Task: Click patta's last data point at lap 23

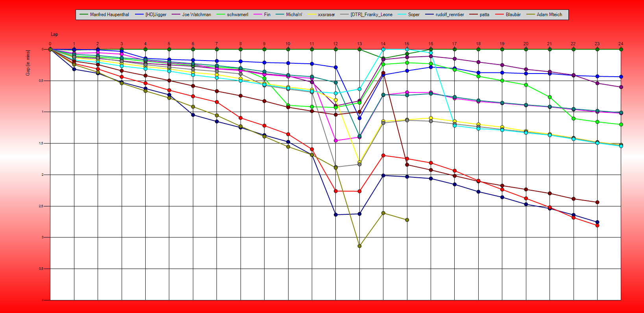Action: pyautogui.click(x=597, y=202)
